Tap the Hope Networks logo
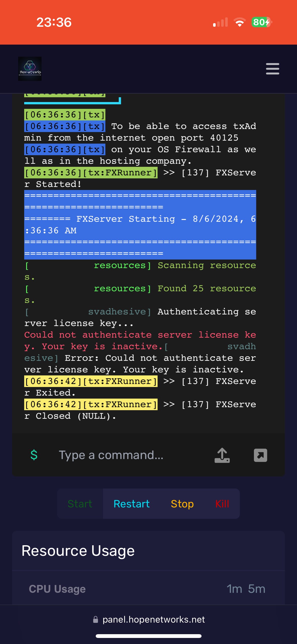The width and height of the screenshot is (297, 644). point(30,69)
